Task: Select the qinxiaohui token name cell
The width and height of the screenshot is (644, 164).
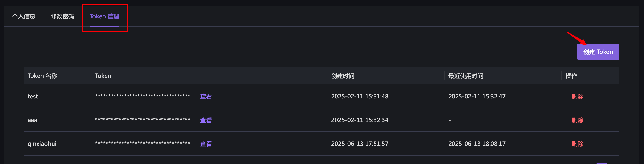Action: point(42,144)
